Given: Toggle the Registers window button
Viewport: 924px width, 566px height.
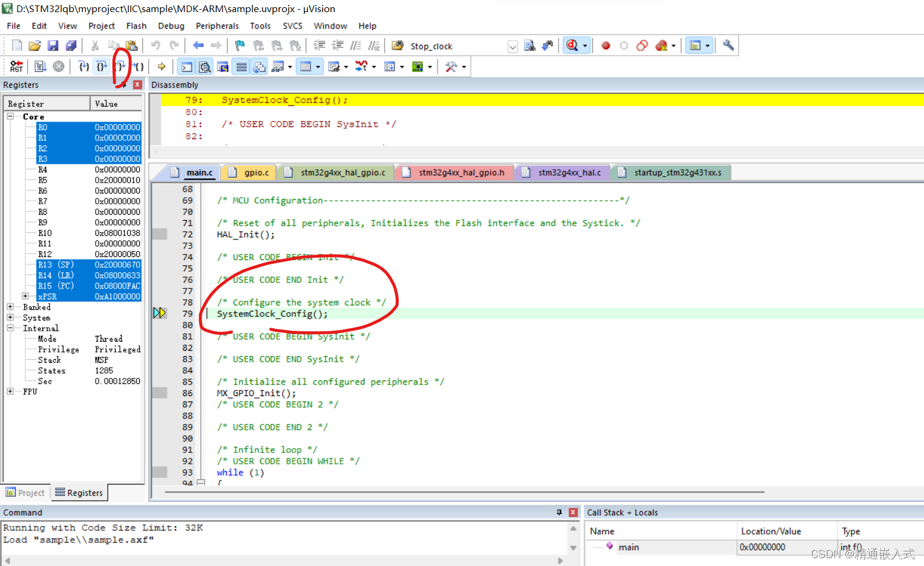Looking at the screenshot, I should (x=241, y=67).
